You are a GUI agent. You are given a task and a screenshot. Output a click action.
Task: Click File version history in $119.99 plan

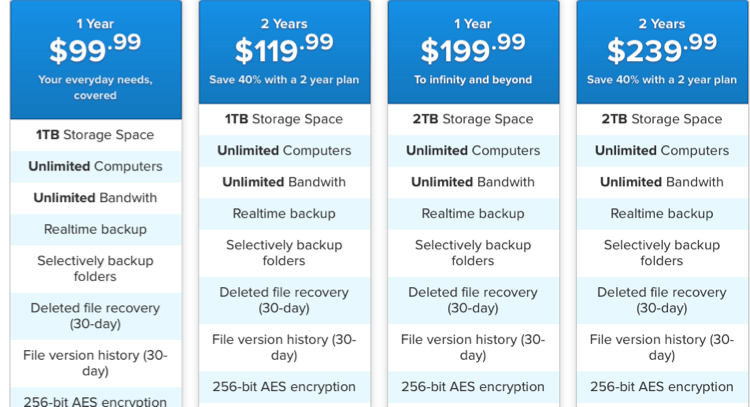tap(284, 347)
